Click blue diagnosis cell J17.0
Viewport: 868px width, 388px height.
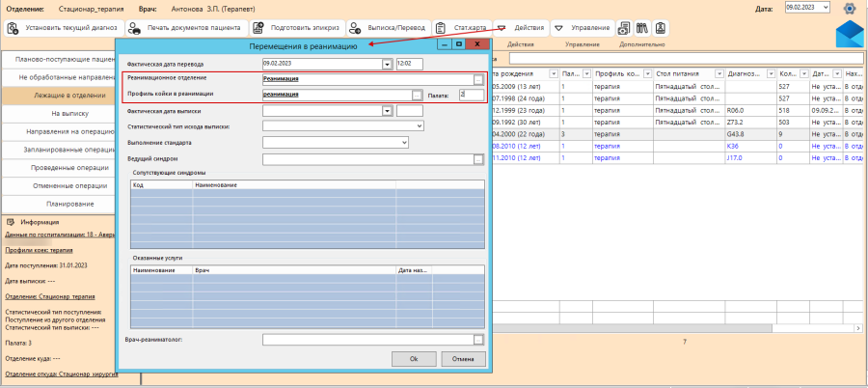click(x=750, y=158)
